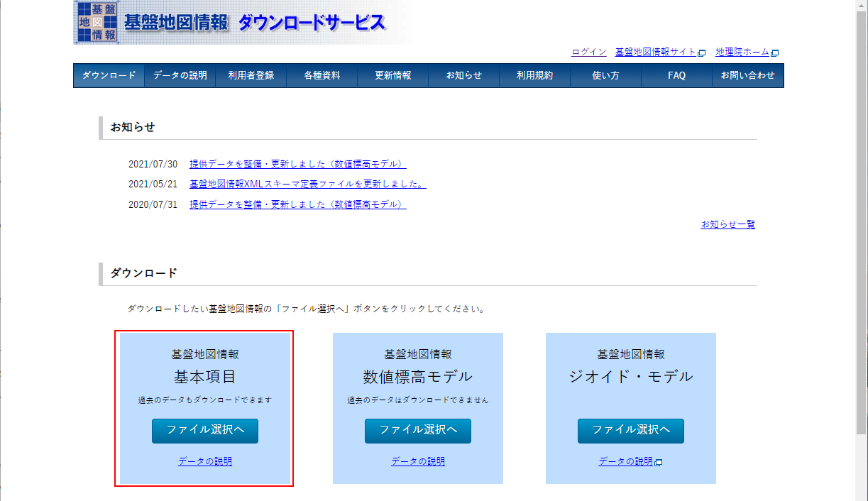This screenshot has height=501, width=868.
Task: Select the ダウンロード menu tab
Action: click(109, 76)
